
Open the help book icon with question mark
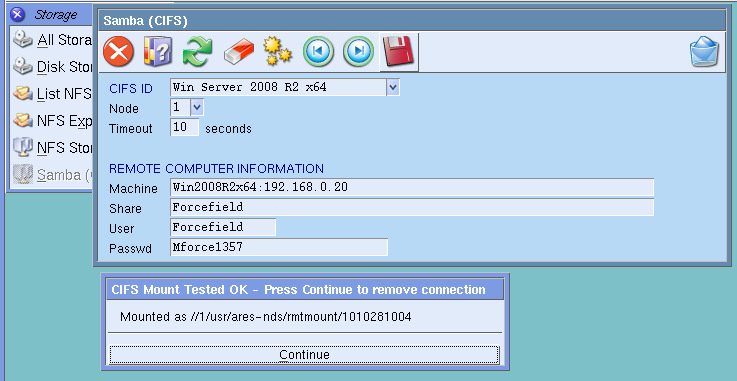pos(158,51)
